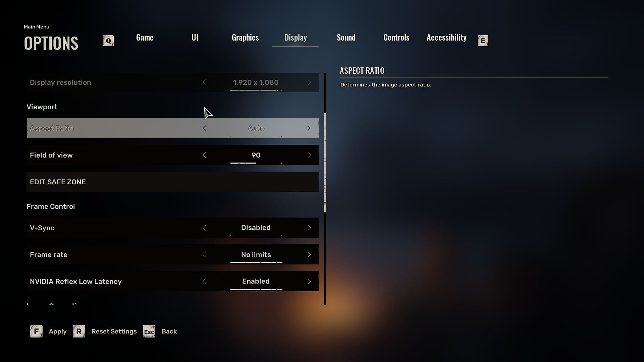Select the Display tab
The width and height of the screenshot is (644, 362).
pyautogui.click(x=296, y=37)
